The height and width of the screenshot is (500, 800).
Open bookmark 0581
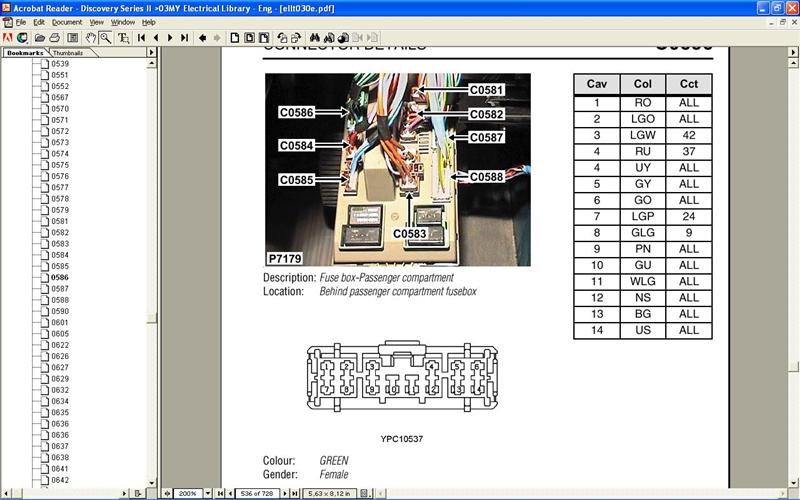(x=60, y=221)
